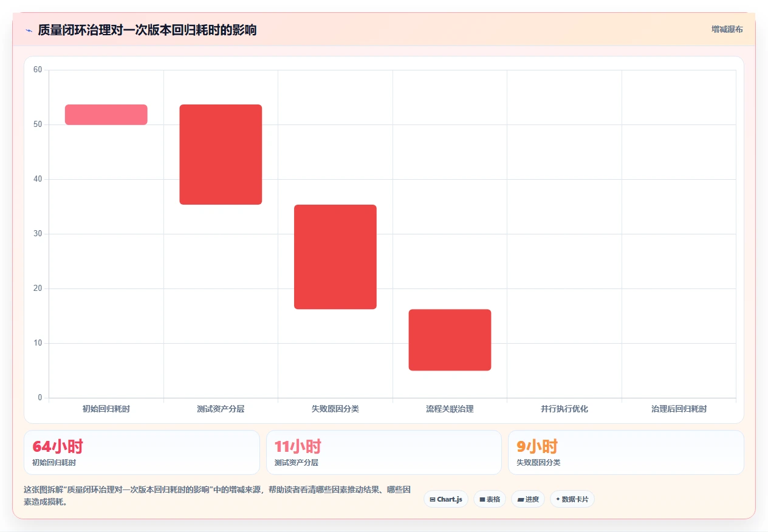Click the title 质量闭环治理对一次版本回归耗时的影响
Screen dimensions: 768x532
[147, 30]
